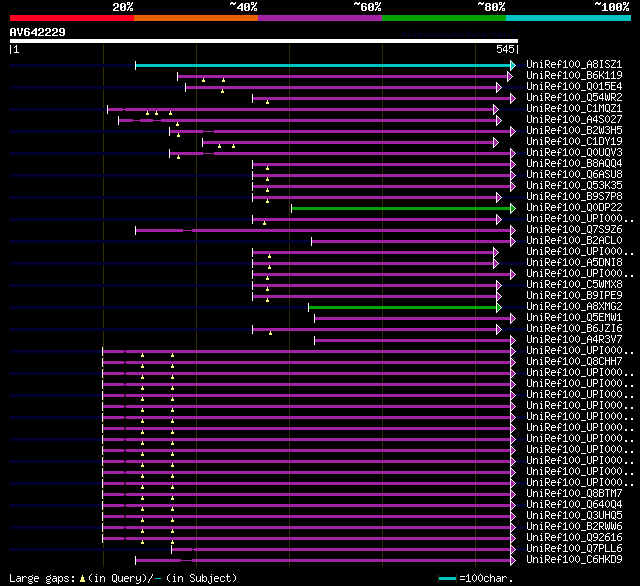Select the UniRef100_Q3UHQ5 label

click(574, 516)
